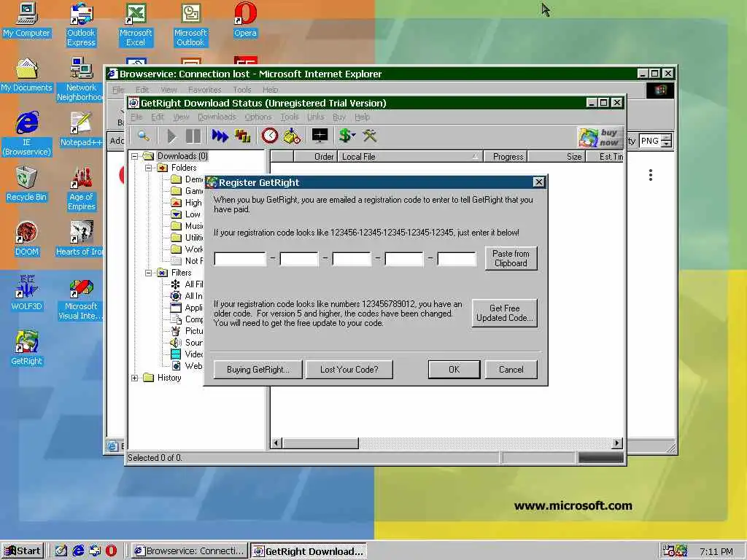Image resolution: width=747 pixels, height=560 pixels.
Task: Click Opera quick launch icon in taskbar
Action: (x=111, y=551)
